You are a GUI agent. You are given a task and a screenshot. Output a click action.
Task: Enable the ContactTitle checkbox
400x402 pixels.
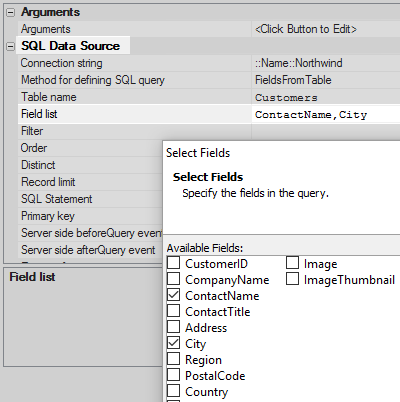(173, 311)
